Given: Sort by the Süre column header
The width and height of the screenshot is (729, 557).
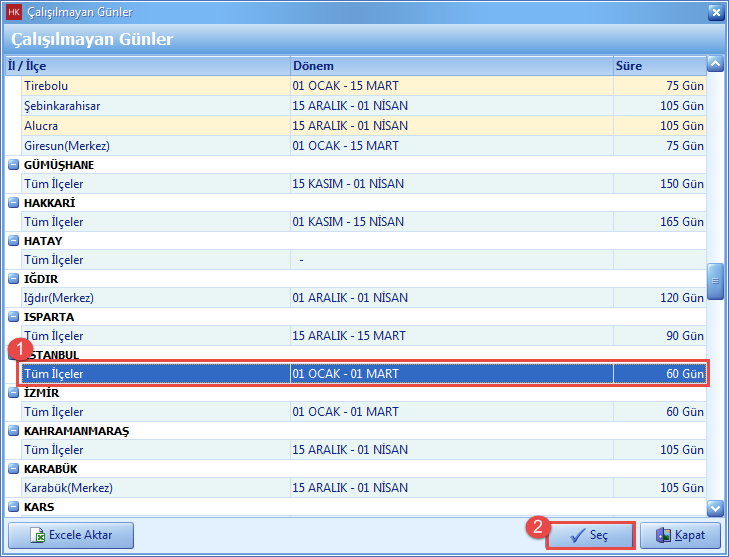Looking at the screenshot, I should pyautogui.click(x=658, y=66).
